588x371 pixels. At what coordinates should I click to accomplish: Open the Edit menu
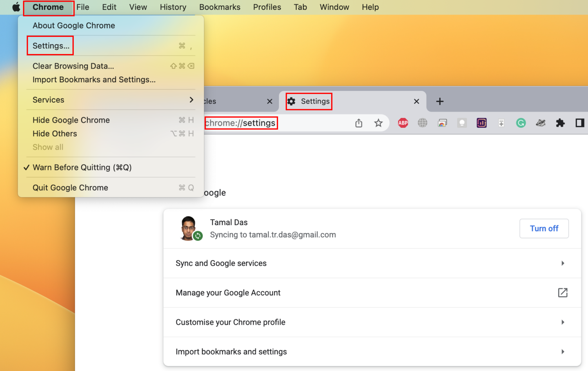pyautogui.click(x=109, y=7)
